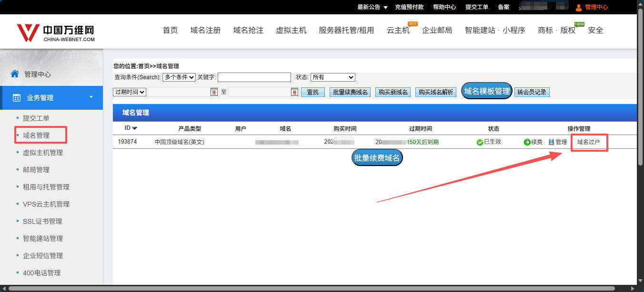This screenshot has width=644, height=292.
Task: Expand the 最新公告 announcements menu
Action: (385, 7)
